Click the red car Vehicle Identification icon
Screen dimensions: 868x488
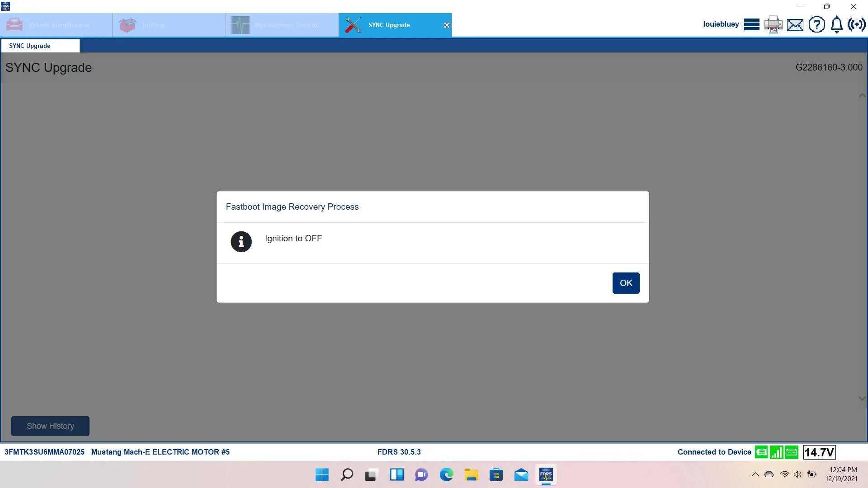14,25
